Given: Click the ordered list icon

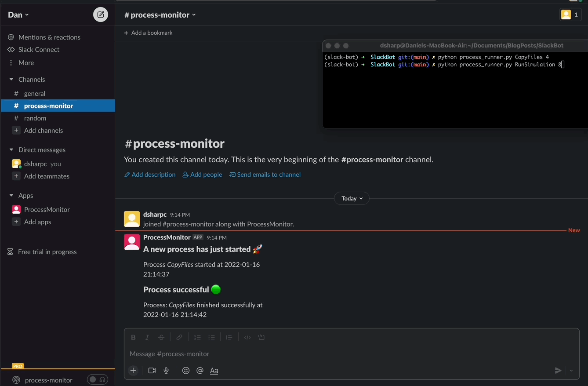Looking at the screenshot, I should click(197, 338).
